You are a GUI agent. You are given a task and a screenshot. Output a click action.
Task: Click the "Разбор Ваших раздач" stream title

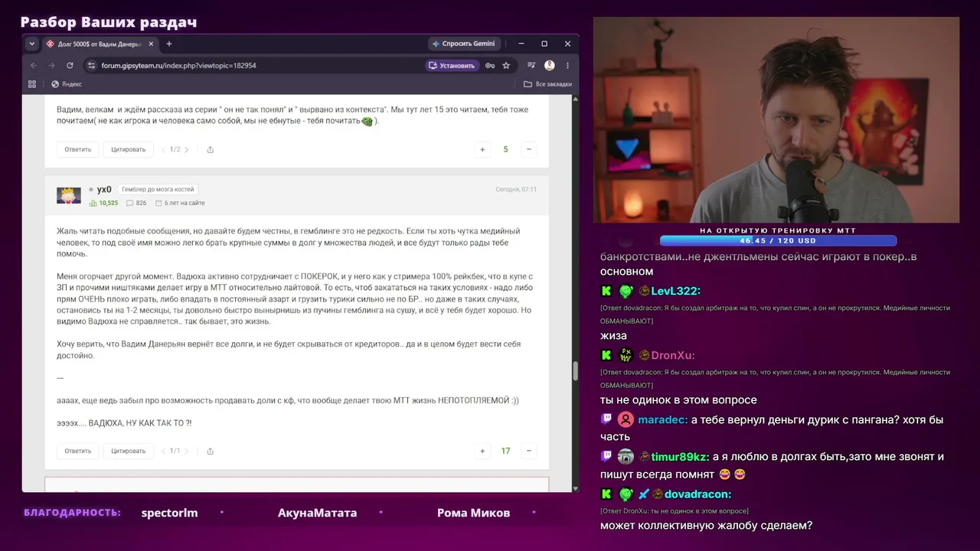pyautogui.click(x=109, y=22)
